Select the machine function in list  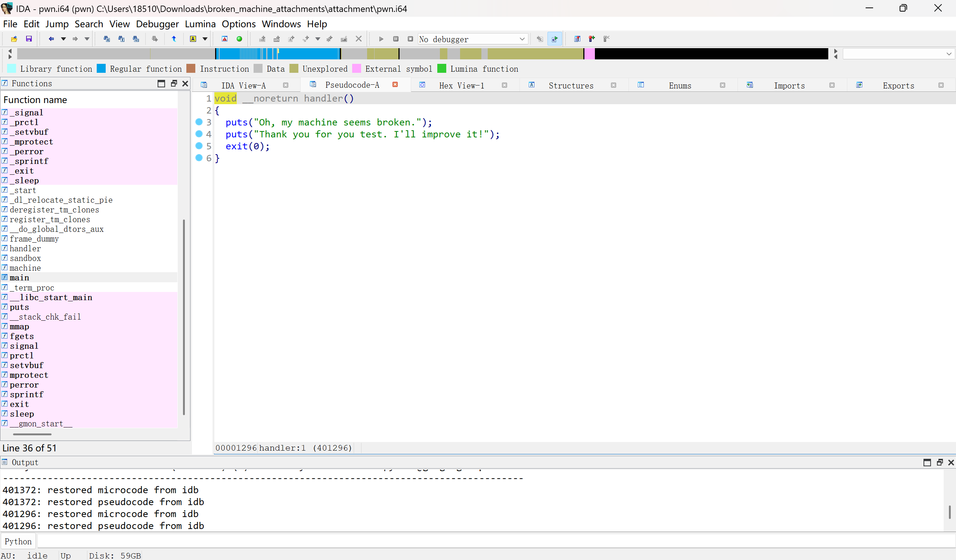coord(25,268)
